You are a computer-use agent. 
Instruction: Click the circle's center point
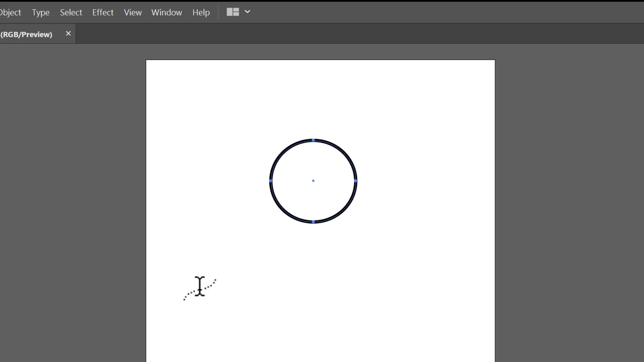313,181
